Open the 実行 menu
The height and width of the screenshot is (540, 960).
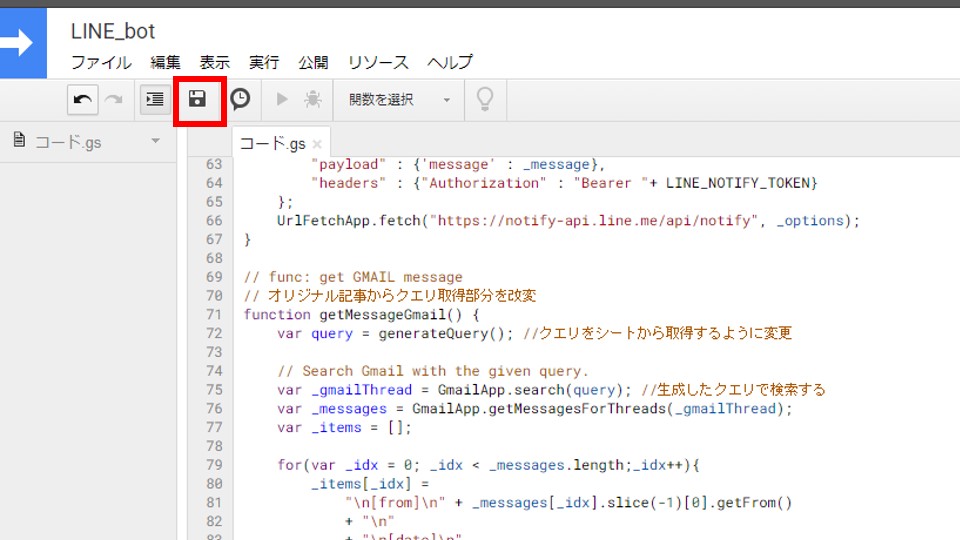(x=264, y=62)
